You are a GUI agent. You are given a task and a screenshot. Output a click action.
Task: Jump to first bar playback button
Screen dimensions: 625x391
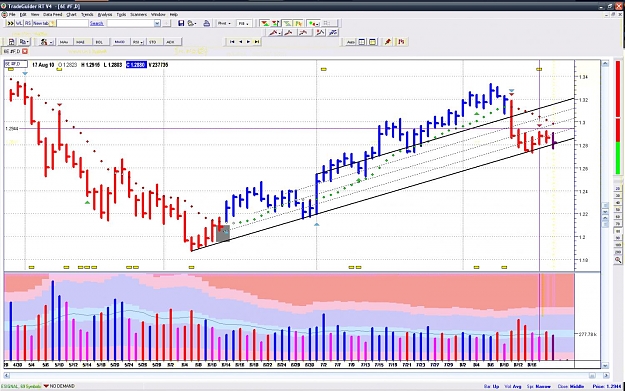[x=232, y=42]
